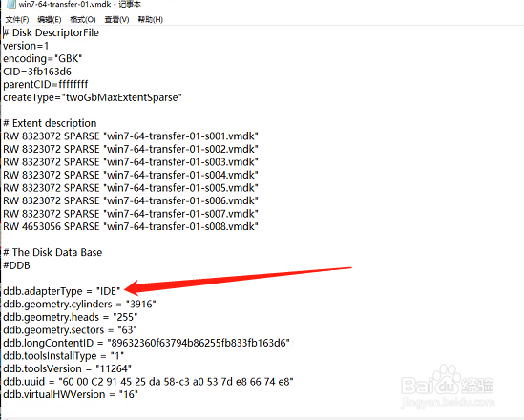This screenshot has width=524, height=420.
Task: Click the s005.vmdk extent line
Action: click(x=131, y=188)
